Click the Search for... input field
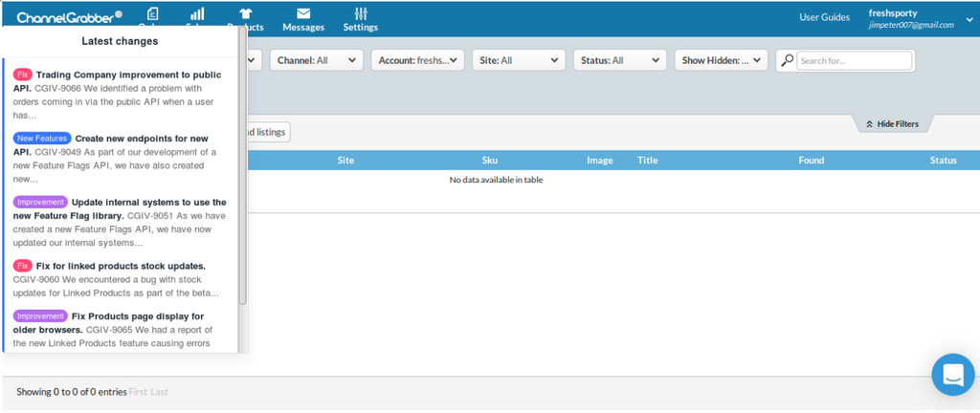980x413 pixels. click(854, 61)
